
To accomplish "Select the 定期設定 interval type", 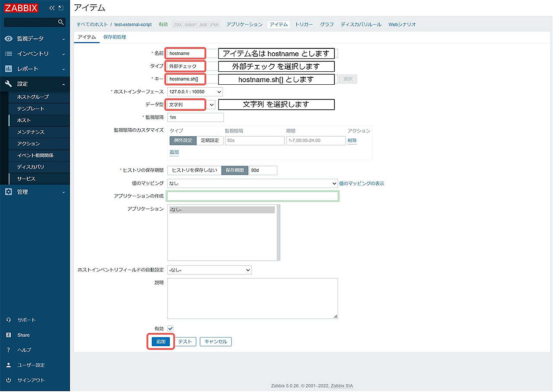I will pos(210,140).
